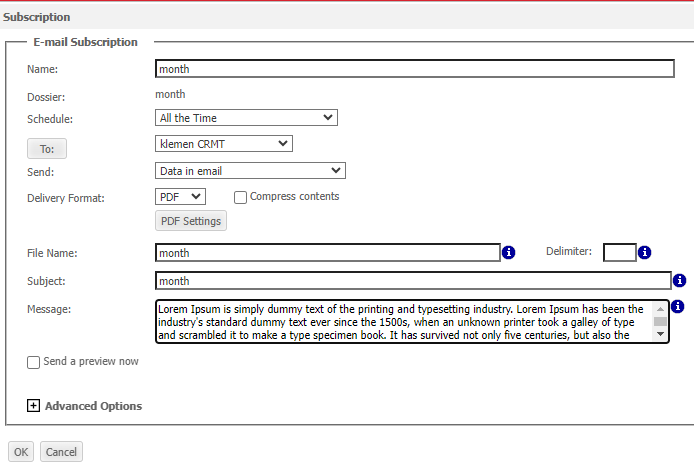Expand Advanced Options with the plus icon
This screenshot has height=465, width=694.
coord(33,406)
